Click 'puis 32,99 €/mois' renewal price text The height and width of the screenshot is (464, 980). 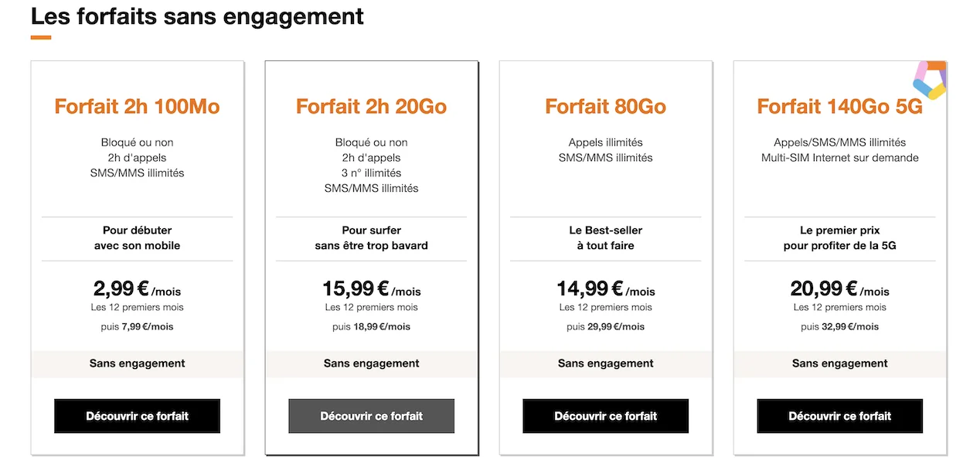839,326
